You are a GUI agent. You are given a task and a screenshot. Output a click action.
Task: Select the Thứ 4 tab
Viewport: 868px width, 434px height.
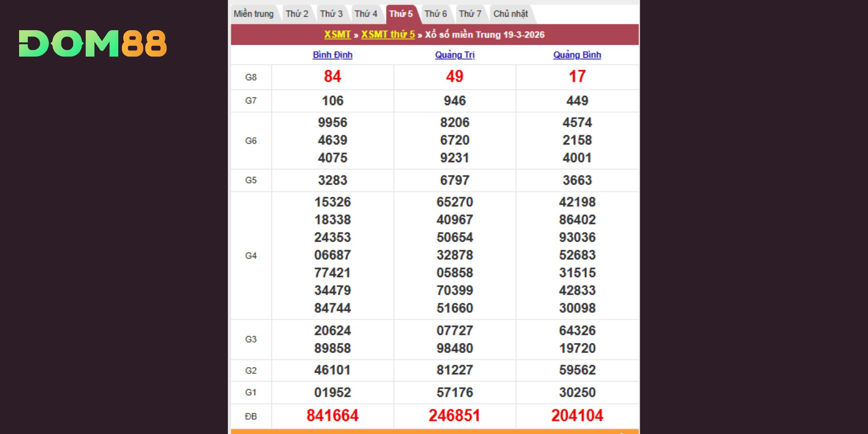(366, 14)
